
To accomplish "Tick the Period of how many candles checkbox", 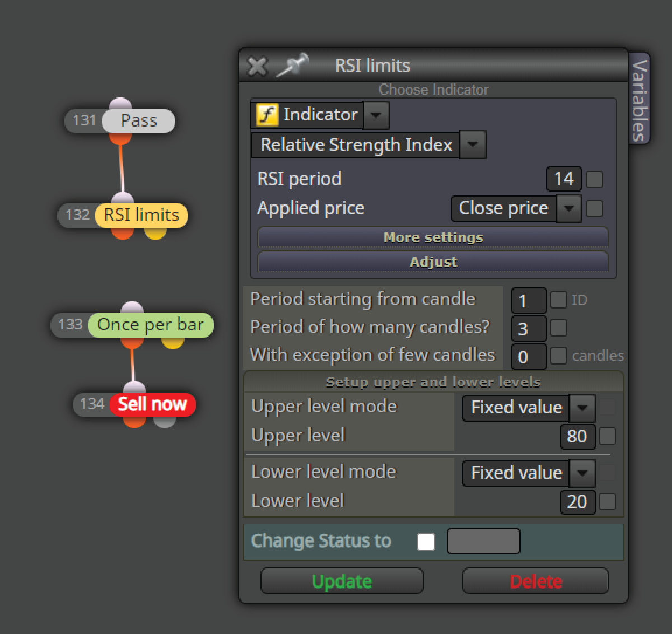I will coord(558,328).
